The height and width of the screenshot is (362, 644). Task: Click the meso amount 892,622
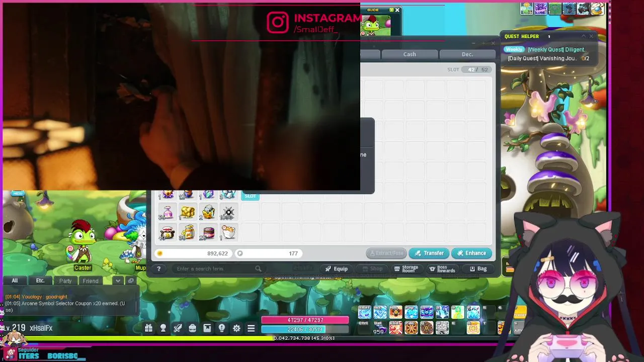click(x=217, y=253)
